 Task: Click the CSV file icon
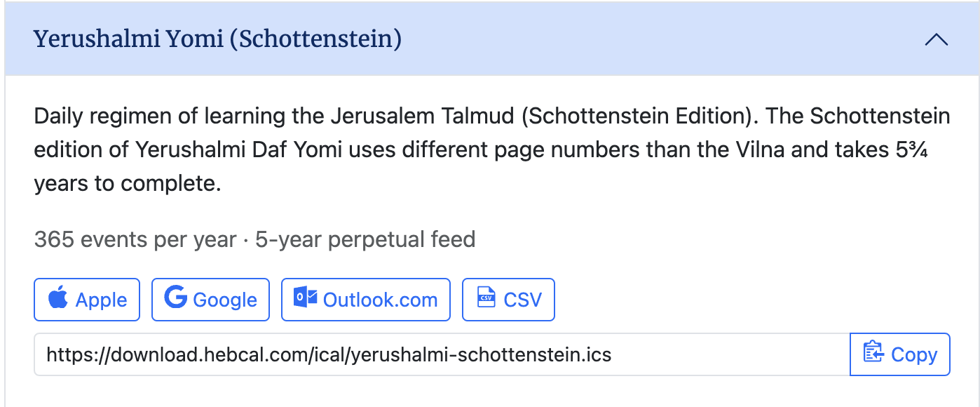pos(486,298)
